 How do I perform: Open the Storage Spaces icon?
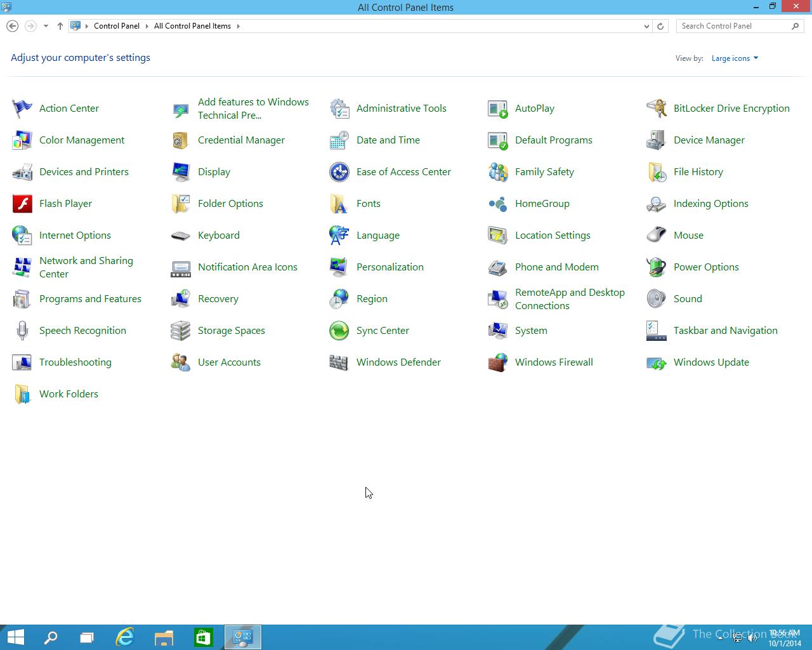(181, 331)
